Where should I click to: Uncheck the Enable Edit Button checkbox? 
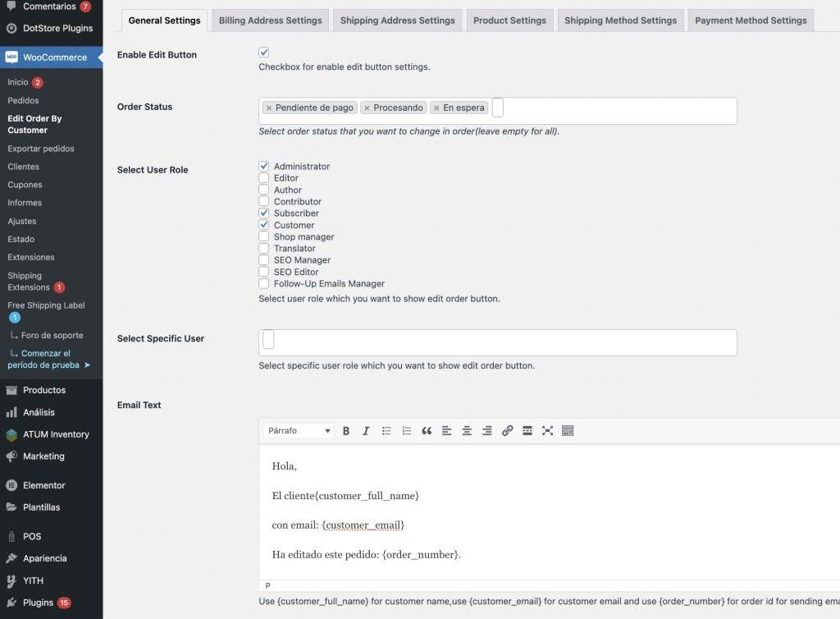point(264,53)
